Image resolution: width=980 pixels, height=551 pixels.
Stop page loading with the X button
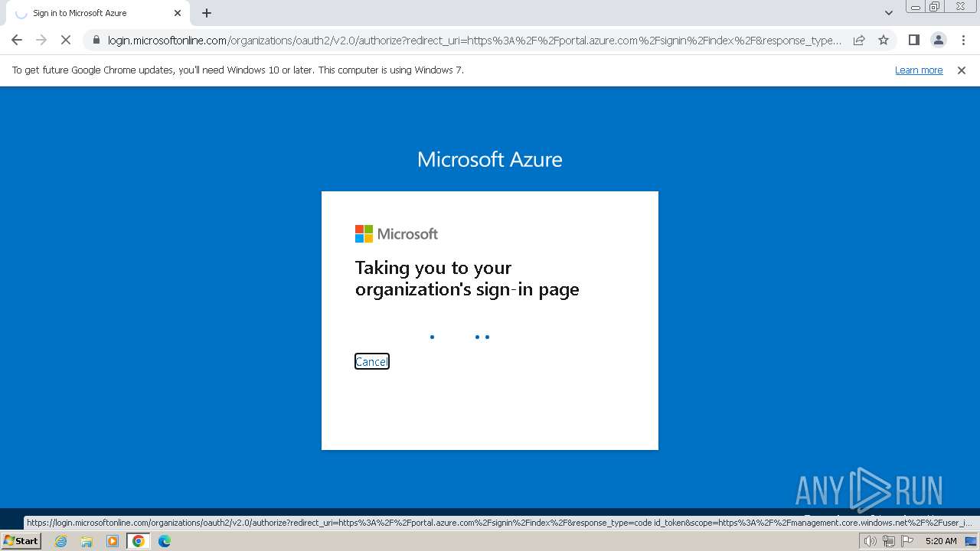tap(66, 40)
